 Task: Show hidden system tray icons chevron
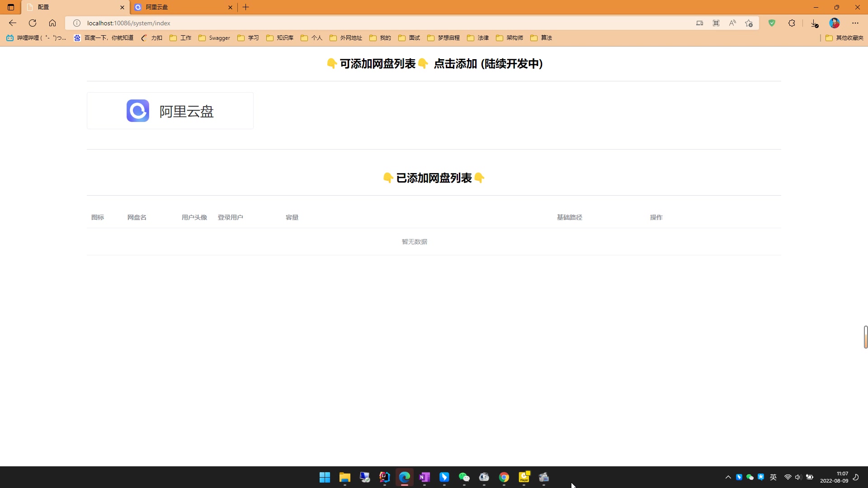click(x=728, y=477)
